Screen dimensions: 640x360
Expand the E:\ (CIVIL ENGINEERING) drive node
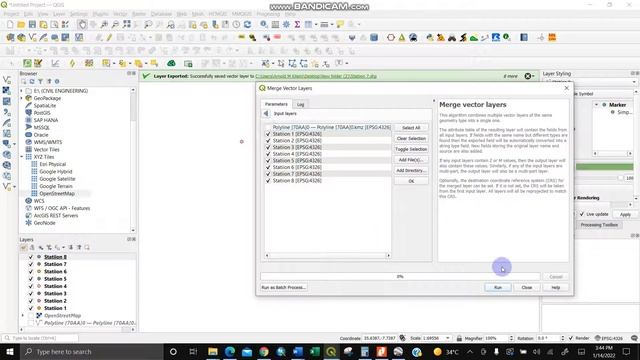tap(22, 91)
